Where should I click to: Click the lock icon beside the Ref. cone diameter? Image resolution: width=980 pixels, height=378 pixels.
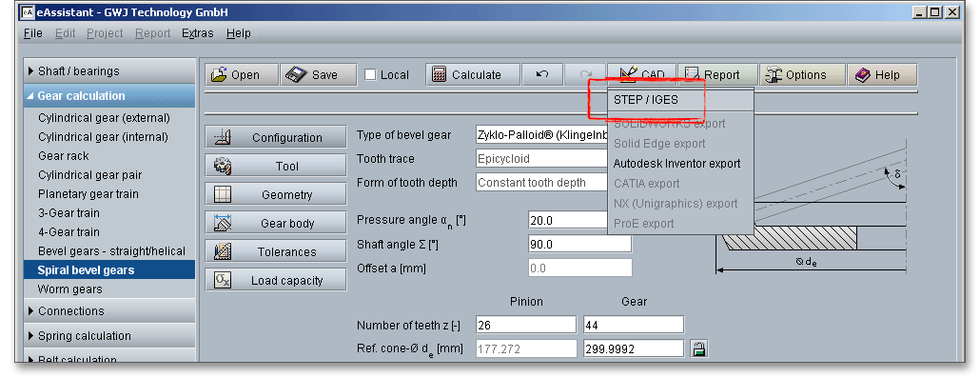click(699, 349)
